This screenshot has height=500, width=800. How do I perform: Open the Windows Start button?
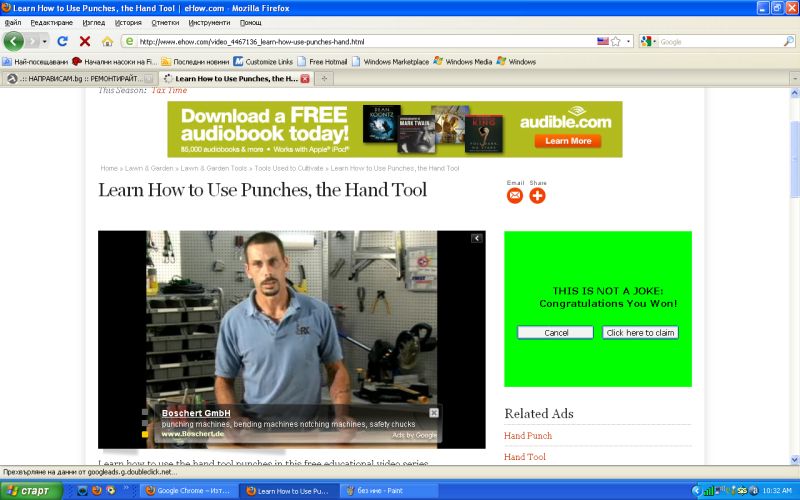[30, 491]
